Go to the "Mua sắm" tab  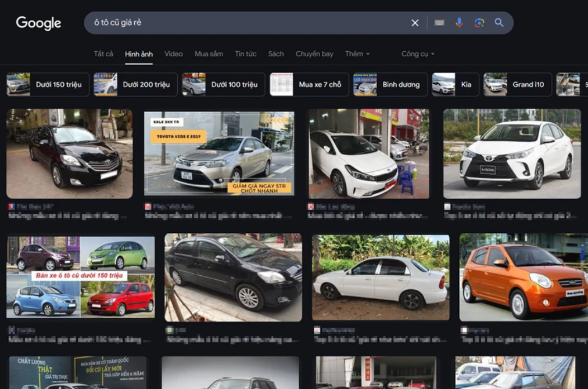coord(209,53)
